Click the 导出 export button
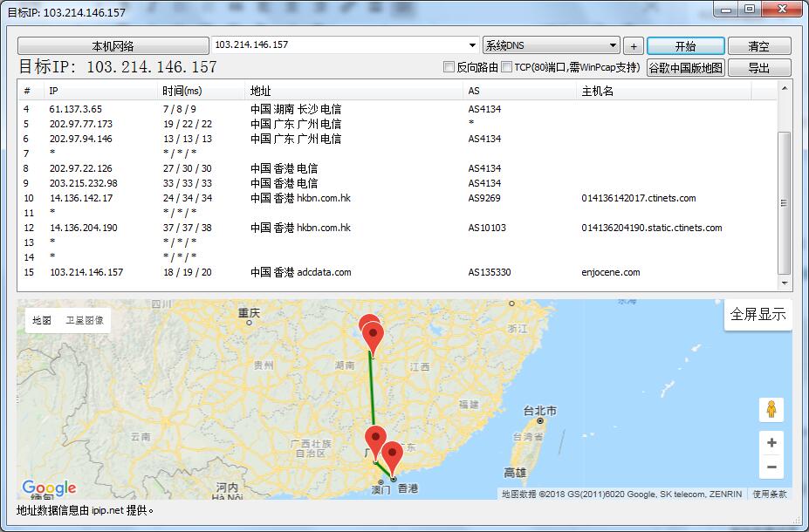This screenshot has width=809, height=532. (758, 67)
